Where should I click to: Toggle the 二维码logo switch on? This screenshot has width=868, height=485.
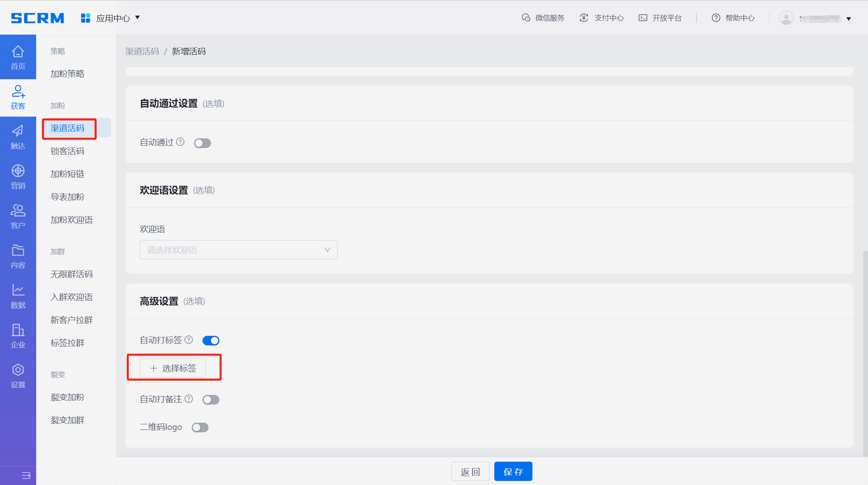(x=200, y=427)
